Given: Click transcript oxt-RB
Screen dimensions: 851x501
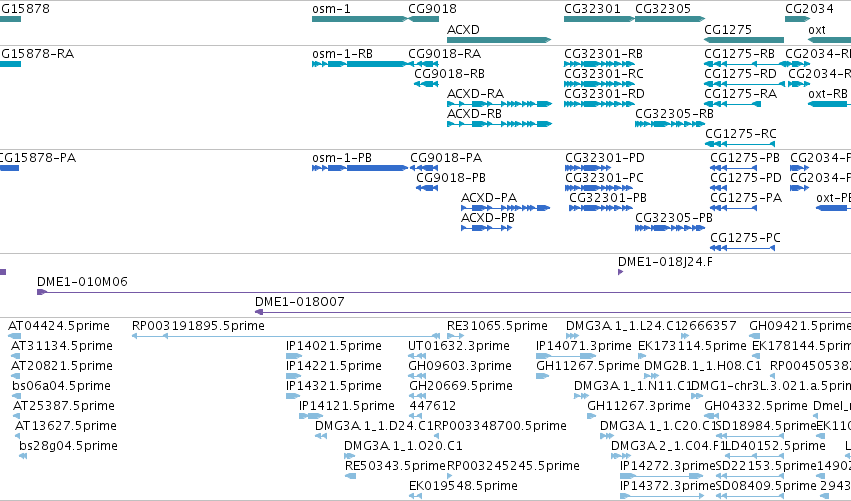Looking at the screenshot, I should click(829, 104).
